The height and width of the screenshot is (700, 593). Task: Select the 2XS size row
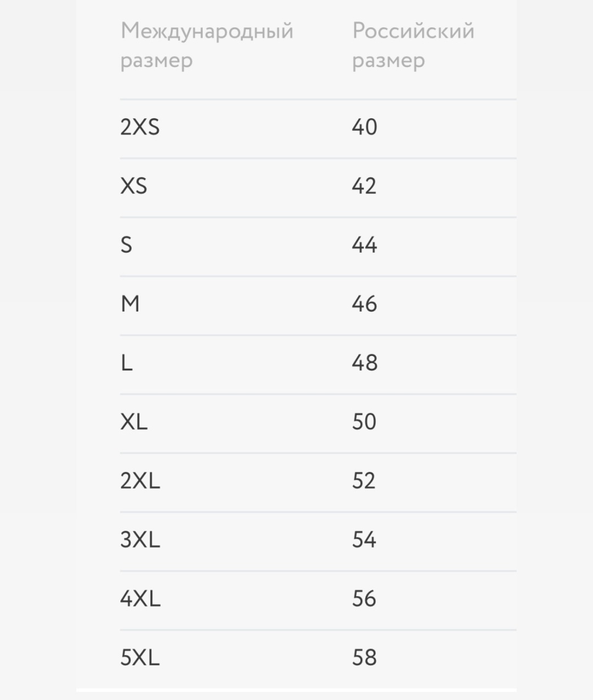point(318,129)
